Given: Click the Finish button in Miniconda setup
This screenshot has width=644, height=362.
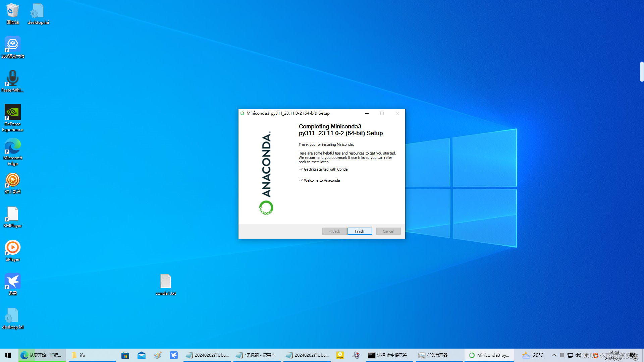Looking at the screenshot, I should click(359, 231).
